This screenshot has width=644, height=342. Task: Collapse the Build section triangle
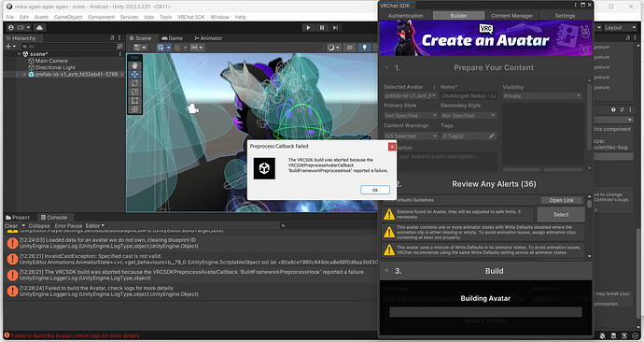tap(386, 271)
